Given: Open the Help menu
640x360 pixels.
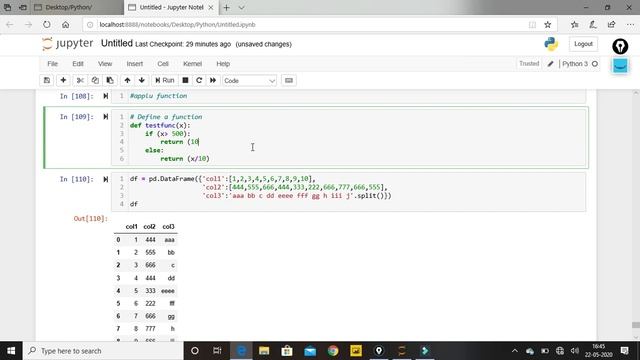Looking at the screenshot, I should point(223,64).
